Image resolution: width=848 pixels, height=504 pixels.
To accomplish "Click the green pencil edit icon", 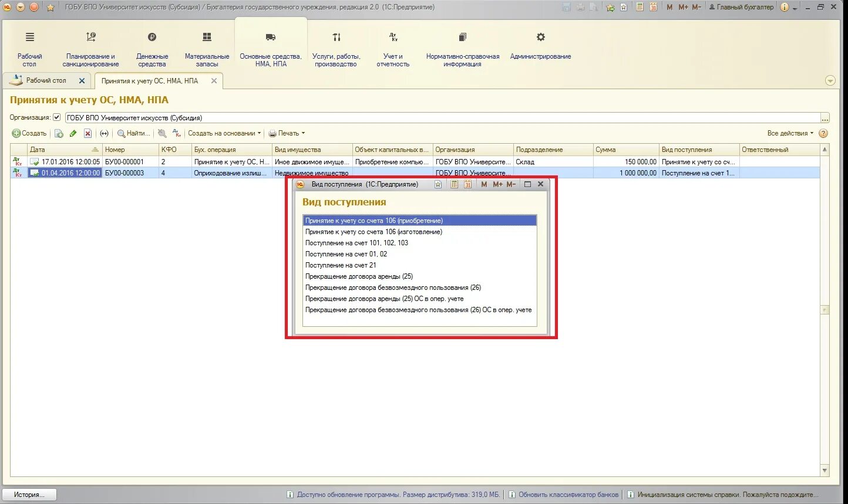I will click(x=73, y=134).
